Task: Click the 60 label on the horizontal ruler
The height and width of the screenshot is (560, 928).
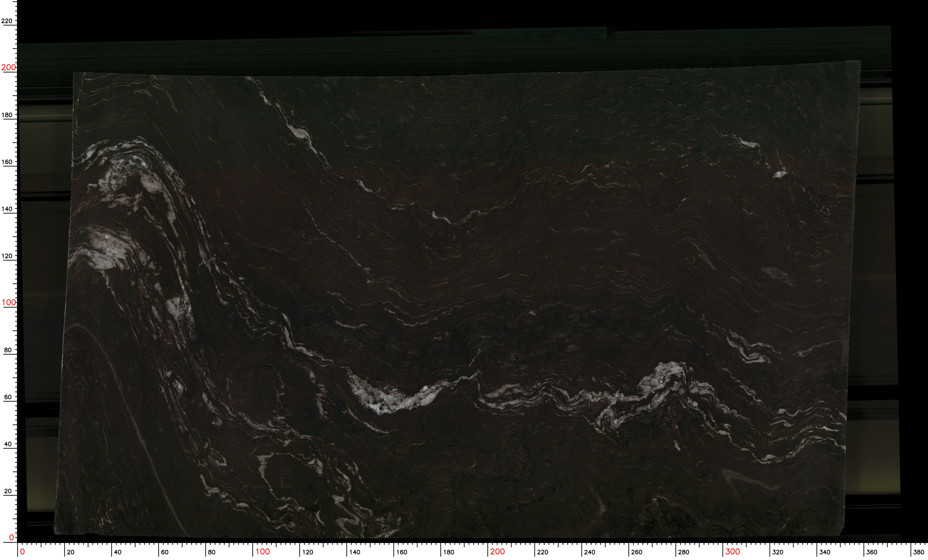Action: click(165, 552)
